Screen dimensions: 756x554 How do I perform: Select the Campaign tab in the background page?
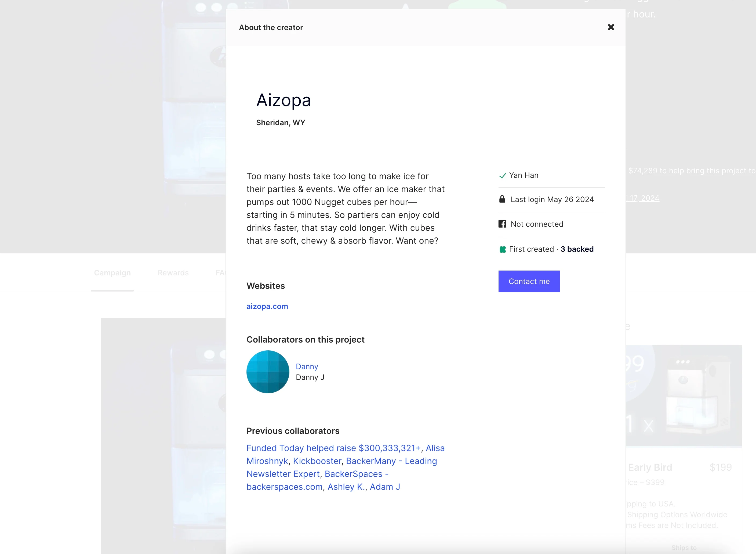click(112, 273)
